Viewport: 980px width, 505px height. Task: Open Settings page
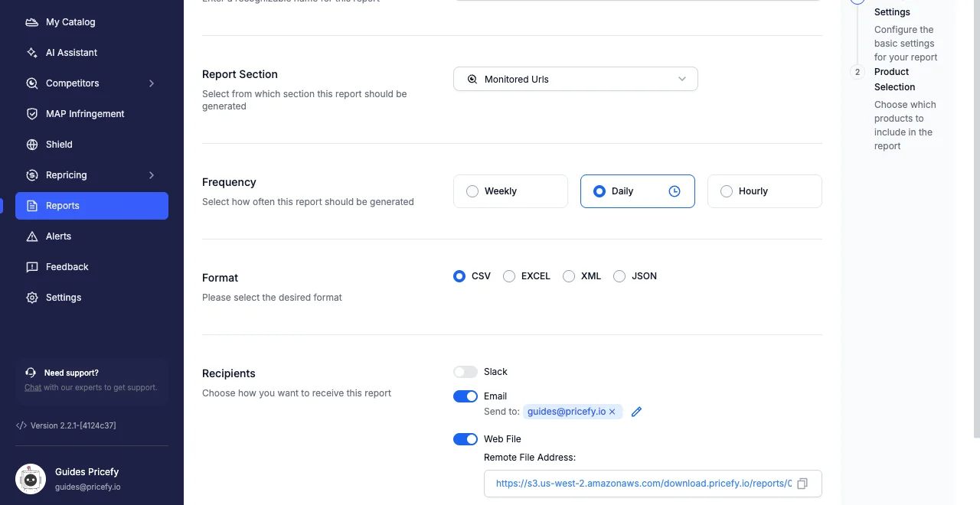92,298
